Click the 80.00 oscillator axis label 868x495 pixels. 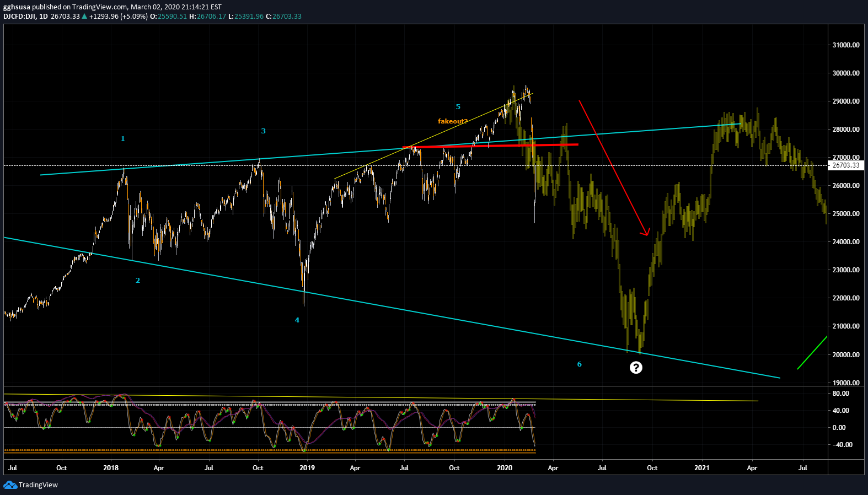(841, 394)
